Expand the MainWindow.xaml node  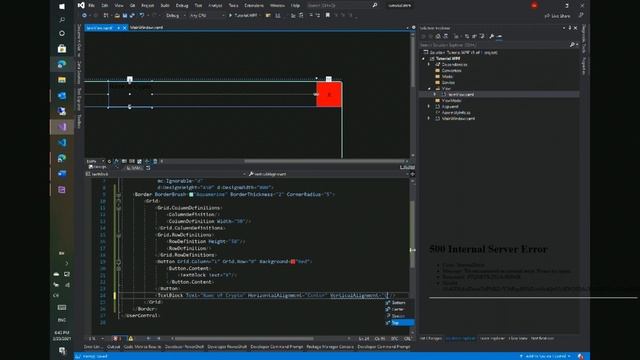point(429,118)
